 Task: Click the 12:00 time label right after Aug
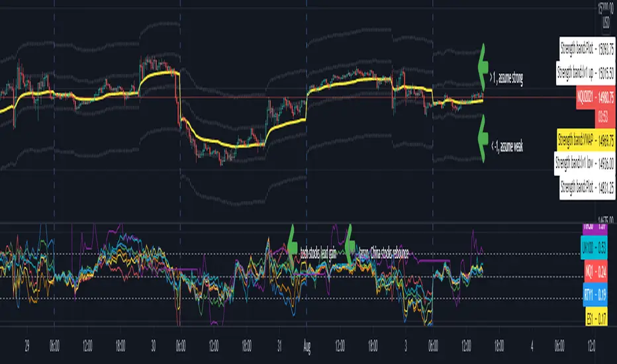pyautogui.click(x=340, y=345)
